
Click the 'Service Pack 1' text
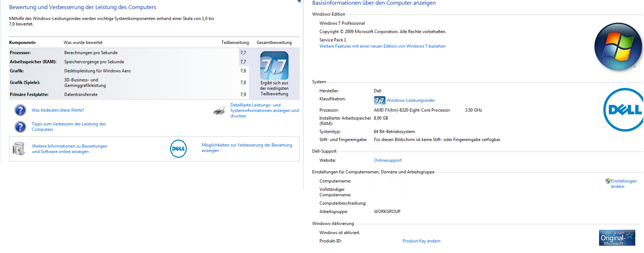(333, 40)
